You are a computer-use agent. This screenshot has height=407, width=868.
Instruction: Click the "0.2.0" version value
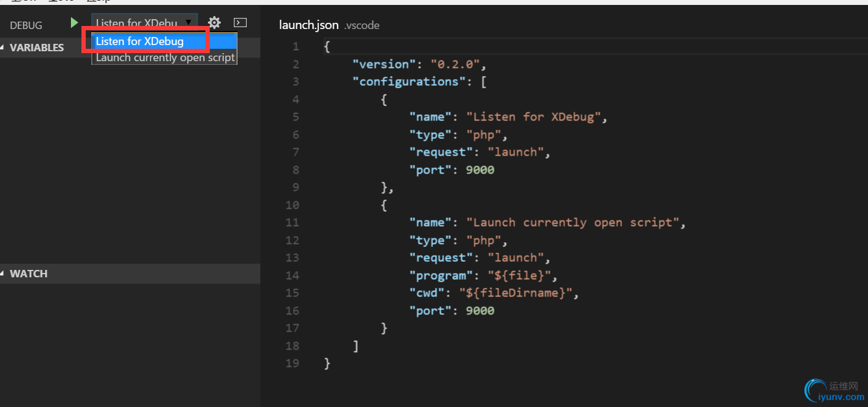tap(455, 64)
